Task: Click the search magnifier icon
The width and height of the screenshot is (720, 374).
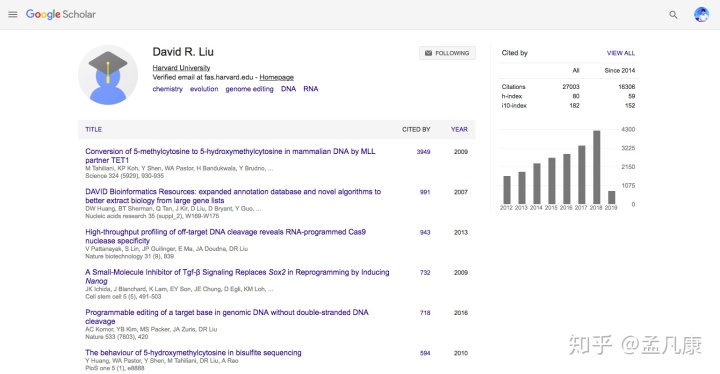Action: [673, 15]
